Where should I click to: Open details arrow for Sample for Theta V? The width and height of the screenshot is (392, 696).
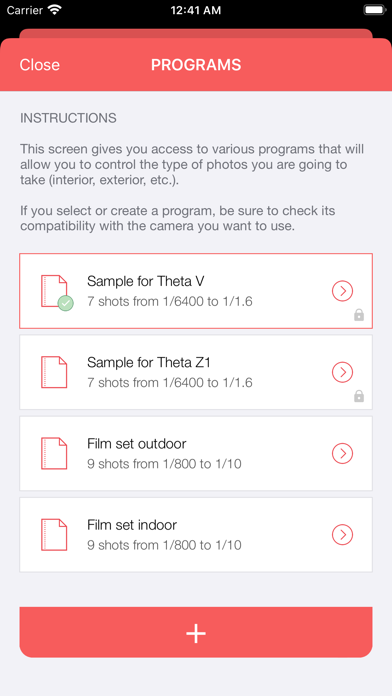[x=342, y=291]
